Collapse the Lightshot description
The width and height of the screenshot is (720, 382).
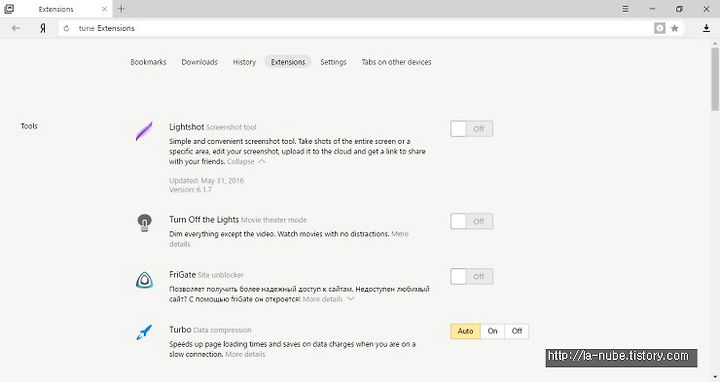click(246, 162)
